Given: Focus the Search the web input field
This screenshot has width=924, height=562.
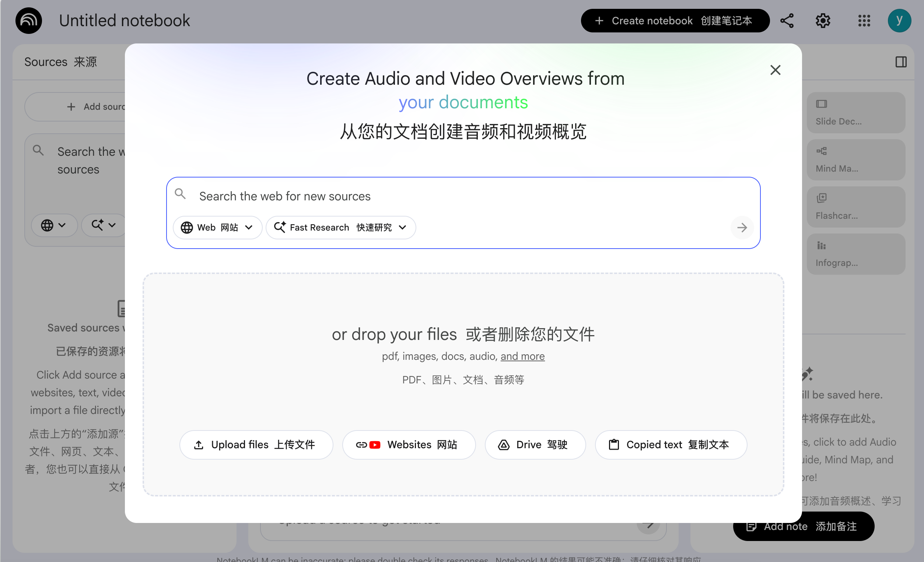Looking at the screenshot, I should [450, 196].
